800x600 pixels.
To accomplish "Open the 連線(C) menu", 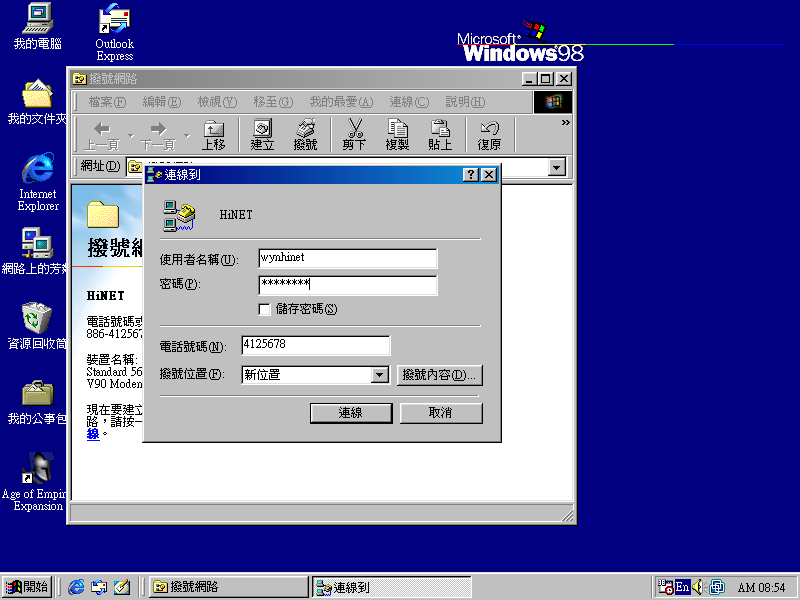I will pyautogui.click(x=409, y=102).
